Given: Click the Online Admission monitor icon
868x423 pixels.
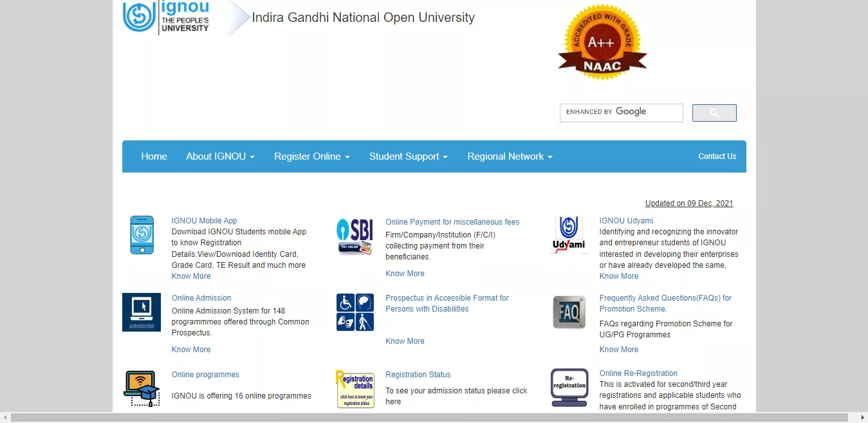Looking at the screenshot, I should pyautogui.click(x=142, y=312).
